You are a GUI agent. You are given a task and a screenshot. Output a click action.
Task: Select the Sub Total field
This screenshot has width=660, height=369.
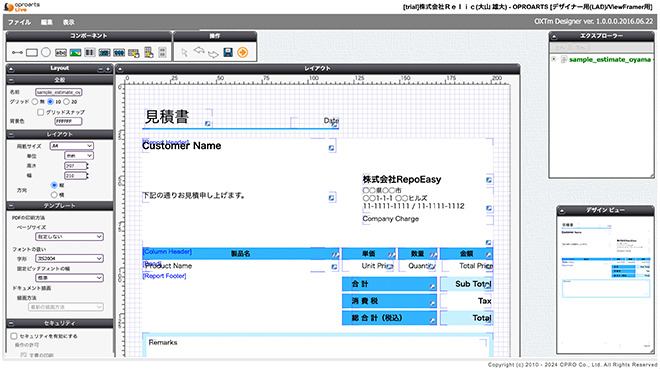[x=466, y=284]
